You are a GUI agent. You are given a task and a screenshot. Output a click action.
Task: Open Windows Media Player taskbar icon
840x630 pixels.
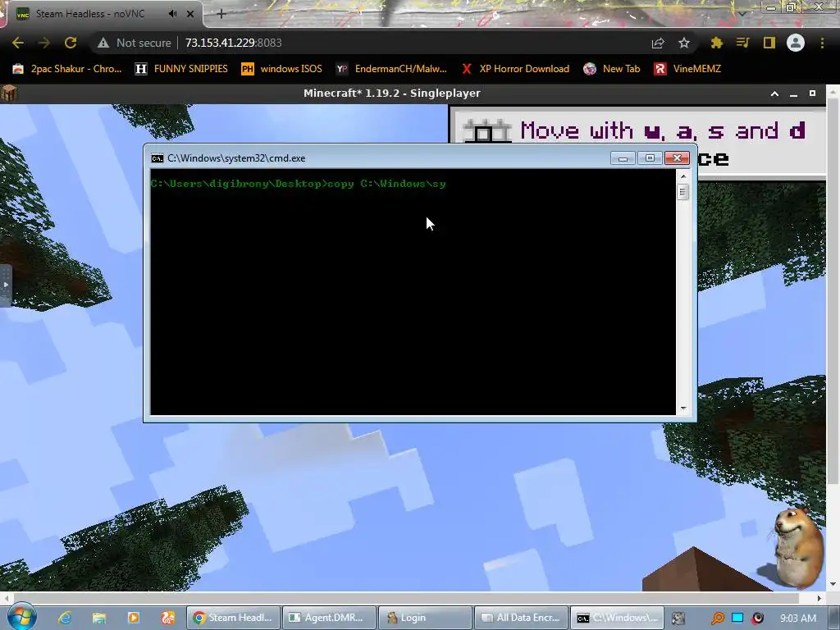[134, 618]
